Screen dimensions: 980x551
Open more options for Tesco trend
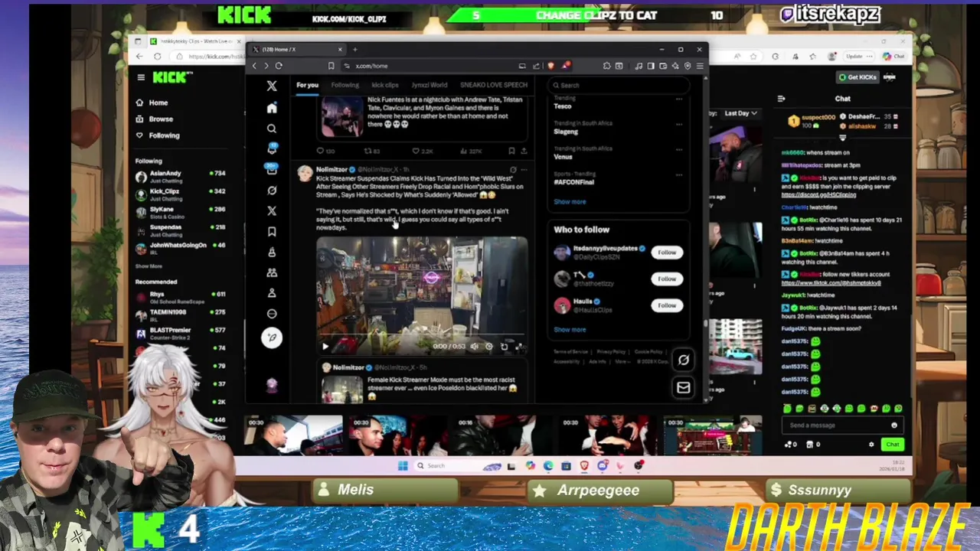(678, 99)
